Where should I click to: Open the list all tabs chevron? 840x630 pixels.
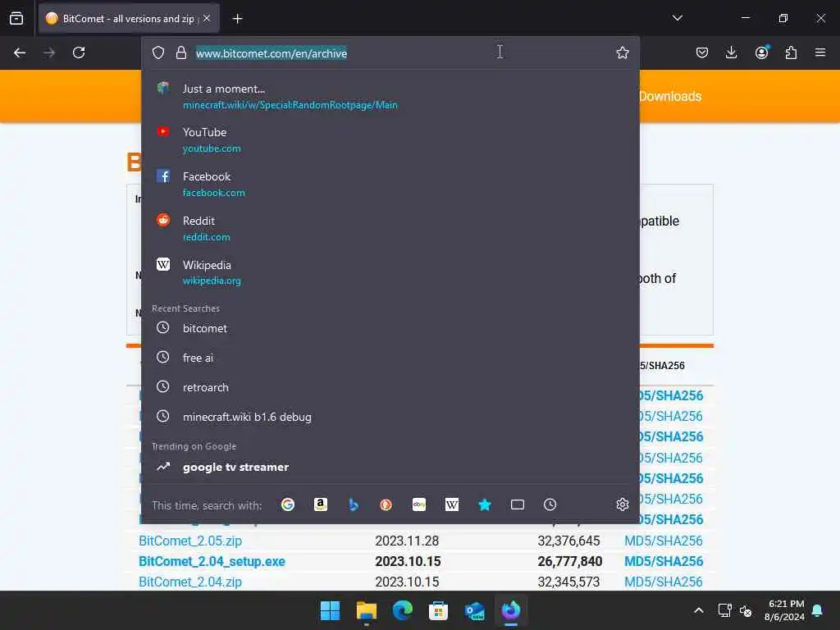coord(677,18)
